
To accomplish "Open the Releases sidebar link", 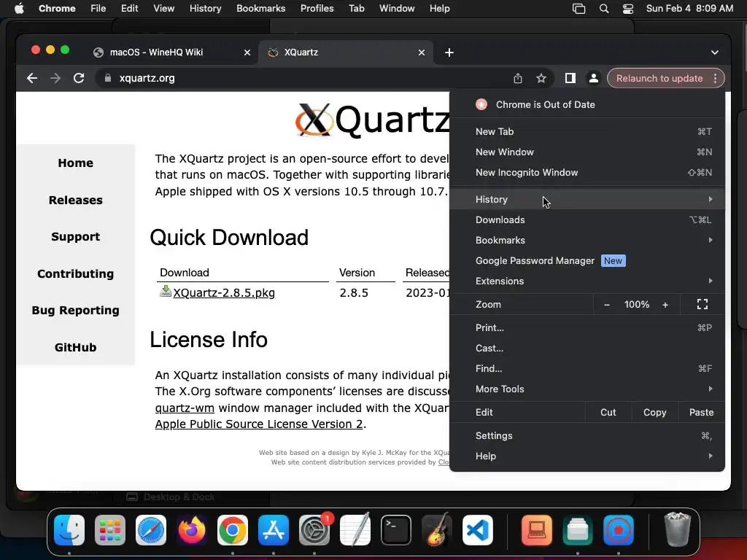I will [76, 200].
